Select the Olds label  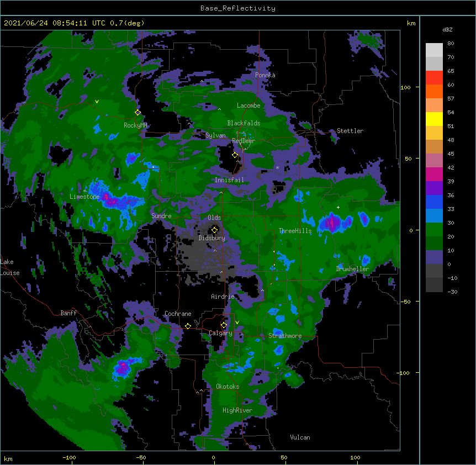pos(214,218)
